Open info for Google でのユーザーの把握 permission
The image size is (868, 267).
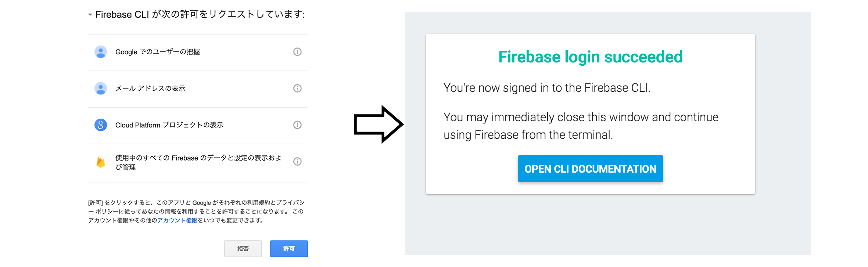click(x=297, y=52)
